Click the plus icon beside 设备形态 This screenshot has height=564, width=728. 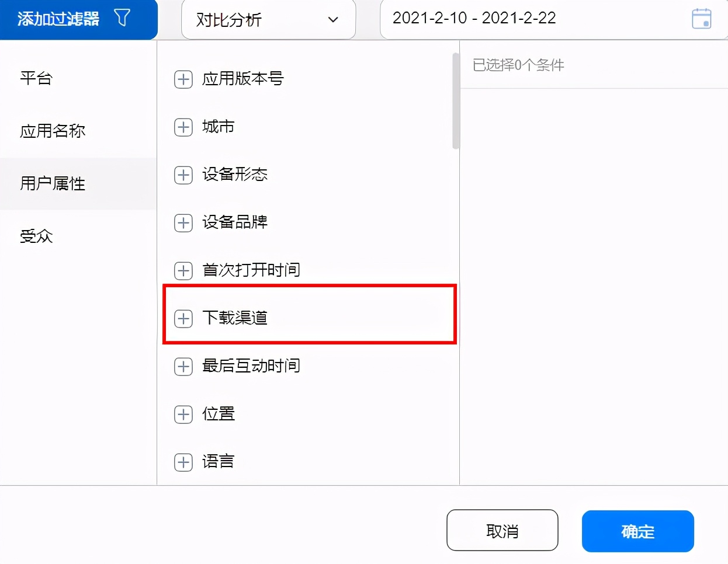(183, 175)
